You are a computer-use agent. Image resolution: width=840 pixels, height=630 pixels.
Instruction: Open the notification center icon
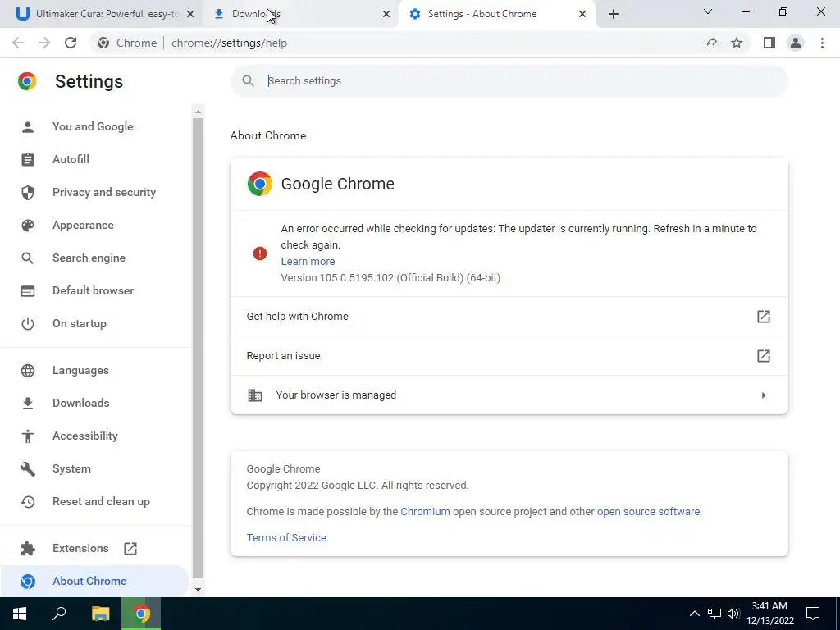pyautogui.click(x=813, y=614)
